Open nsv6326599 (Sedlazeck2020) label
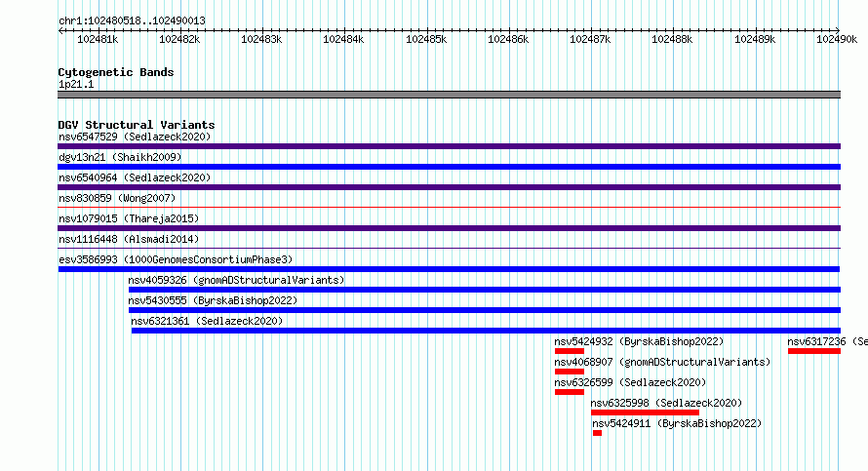 pyautogui.click(x=630, y=382)
